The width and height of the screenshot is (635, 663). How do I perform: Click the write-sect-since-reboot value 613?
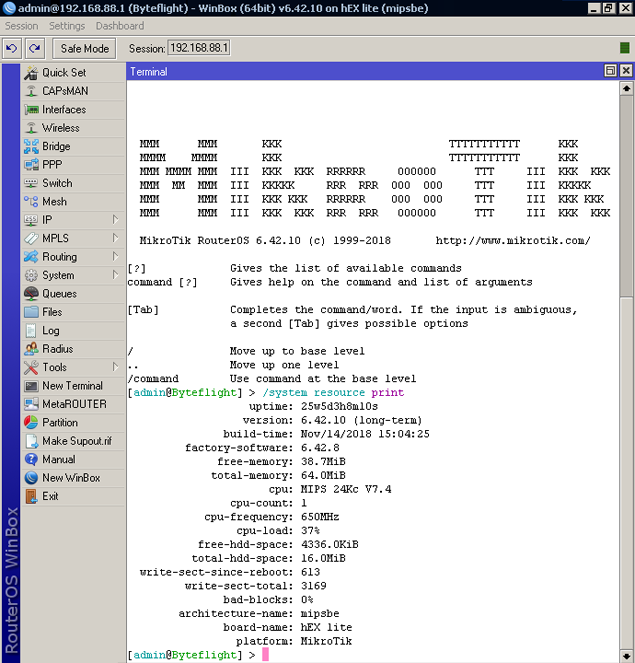[310, 572]
